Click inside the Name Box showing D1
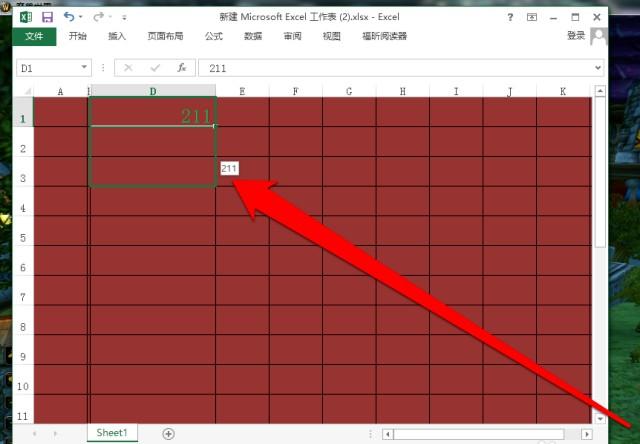Image resolution: width=640 pixels, height=444 pixels. (x=47, y=68)
